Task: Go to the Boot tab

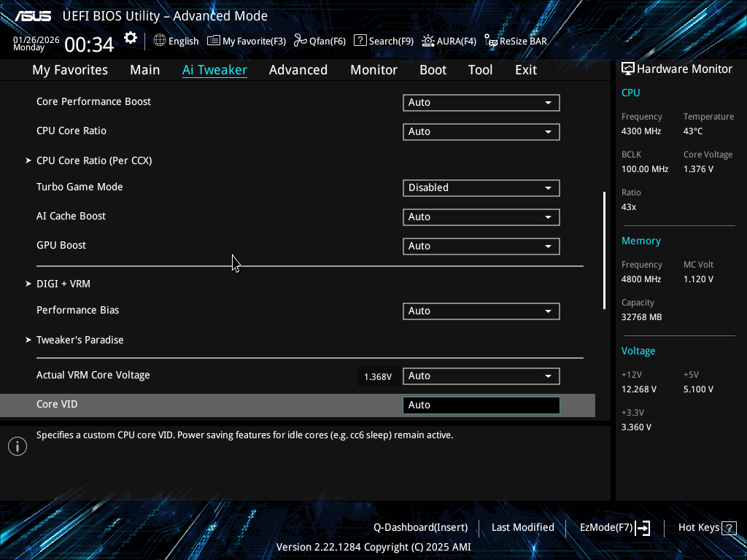Action: click(x=433, y=70)
